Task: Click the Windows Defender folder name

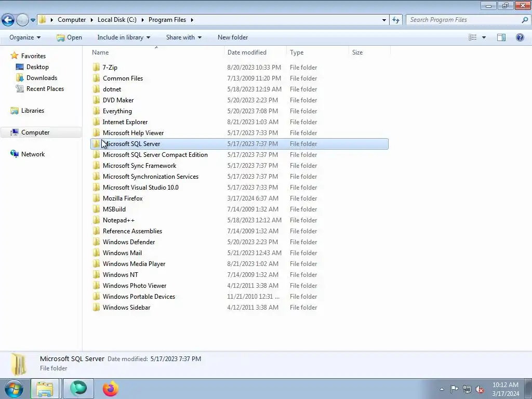Action: (x=129, y=242)
